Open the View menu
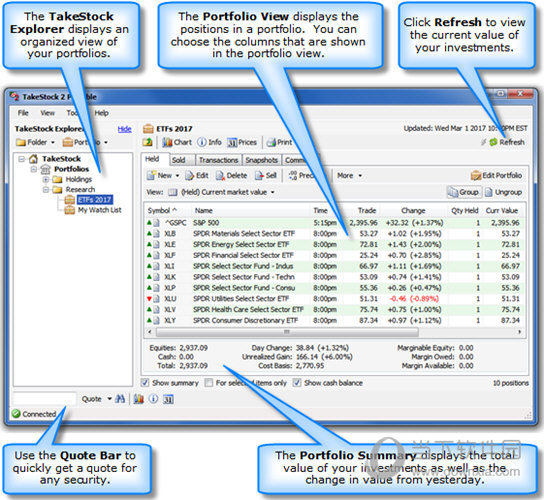The height and width of the screenshot is (500, 544). [48, 113]
